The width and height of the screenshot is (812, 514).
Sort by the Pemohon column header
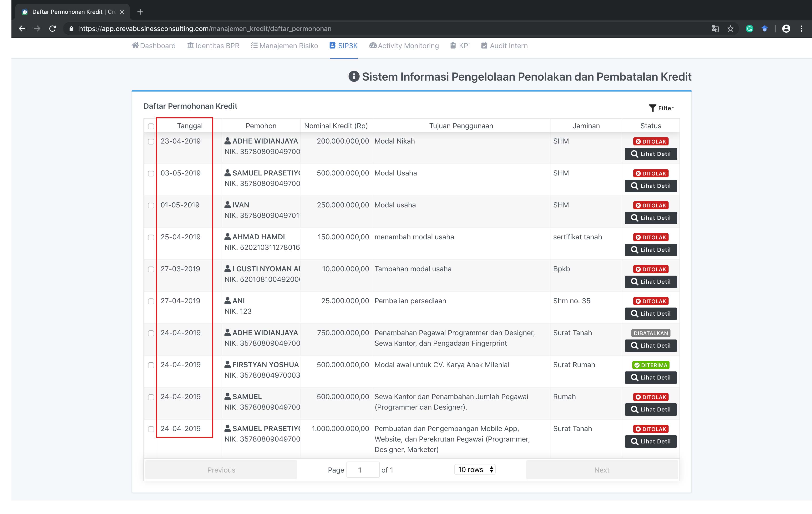(261, 126)
